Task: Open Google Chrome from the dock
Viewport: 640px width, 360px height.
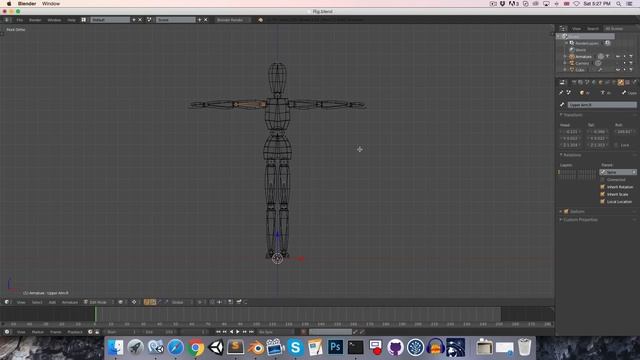Action: click(x=196, y=348)
